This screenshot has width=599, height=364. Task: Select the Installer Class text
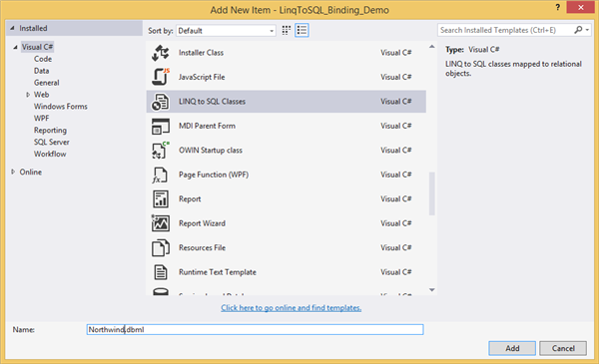(x=201, y=53)
